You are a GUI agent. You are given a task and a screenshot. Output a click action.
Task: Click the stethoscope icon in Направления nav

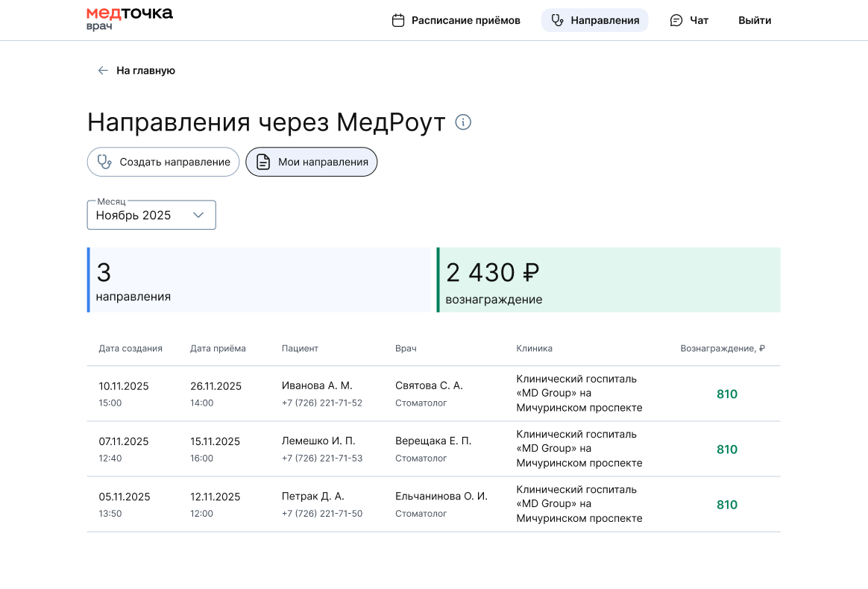click(x=556, y=20)
